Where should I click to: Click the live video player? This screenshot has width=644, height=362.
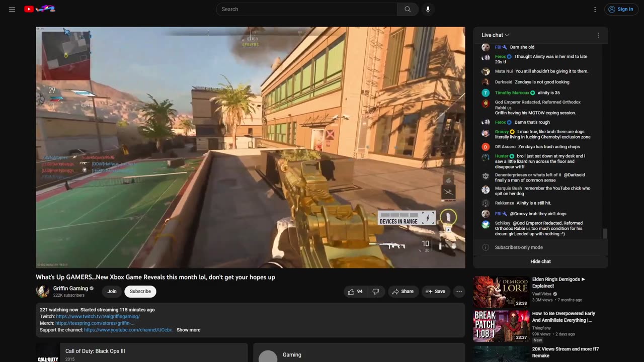[251, 147]
